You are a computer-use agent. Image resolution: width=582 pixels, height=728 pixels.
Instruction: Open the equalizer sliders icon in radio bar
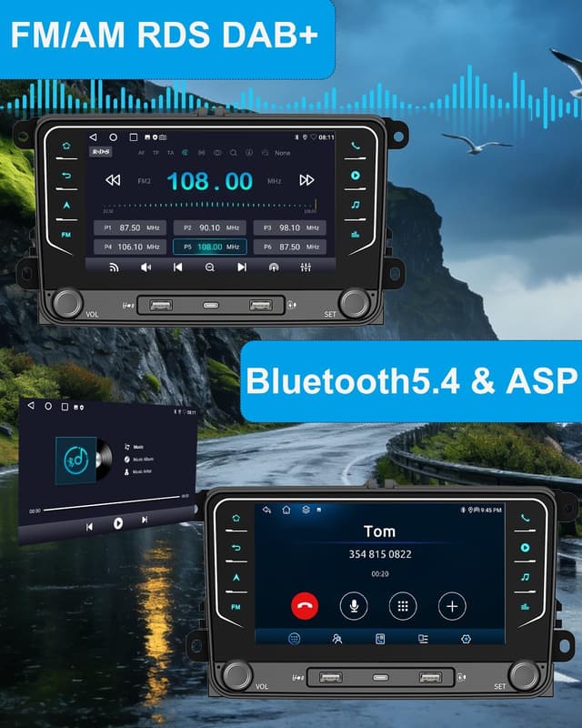(x=306, y=268)
